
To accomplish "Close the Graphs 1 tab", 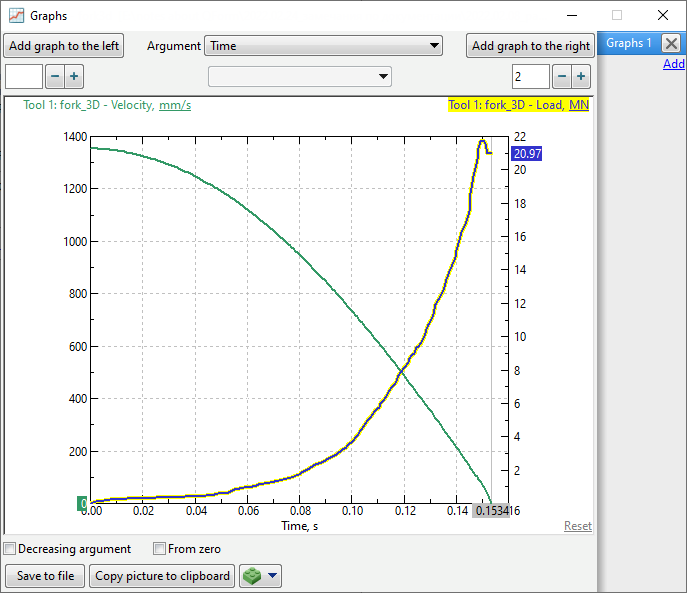I will [671, 43].
